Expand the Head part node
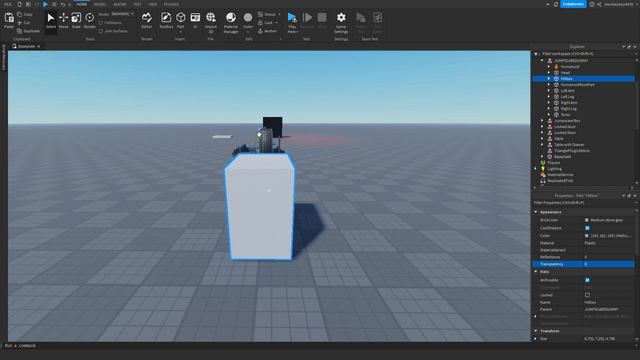 coord(549,73)
